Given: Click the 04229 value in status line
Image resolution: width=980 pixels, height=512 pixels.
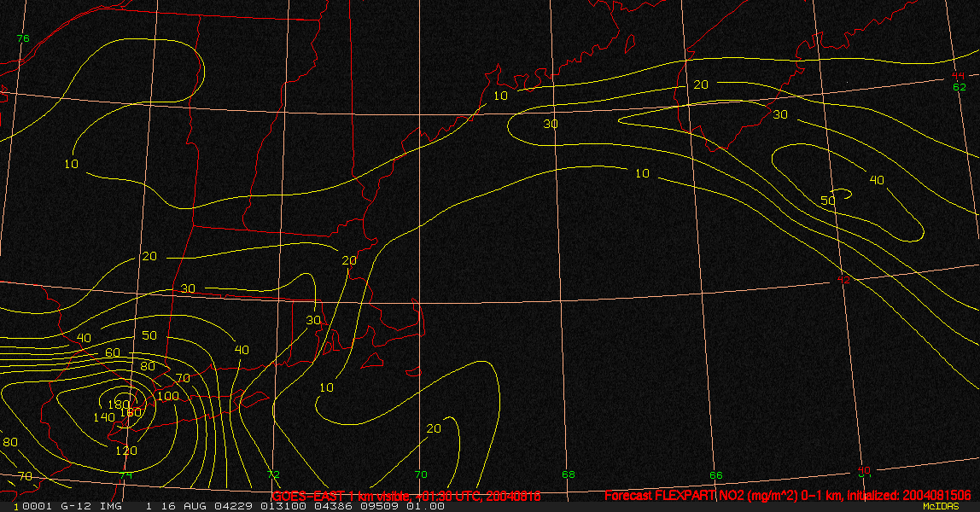Looking at the screenshot, I should pyautogui.click(x=234, y=506).
